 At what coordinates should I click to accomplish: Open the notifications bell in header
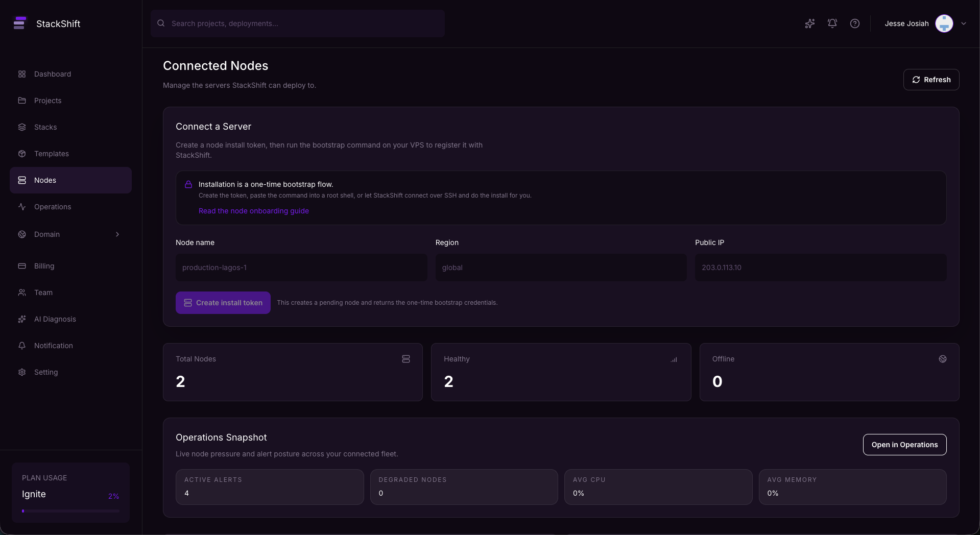pyautogui.click(x=832, y=23)
